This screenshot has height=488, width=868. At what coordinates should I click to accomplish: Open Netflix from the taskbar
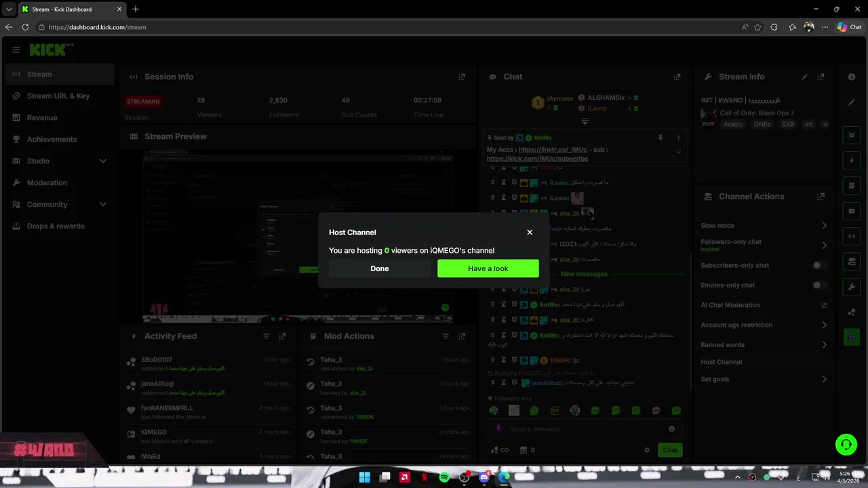click(x=425, y=477)
